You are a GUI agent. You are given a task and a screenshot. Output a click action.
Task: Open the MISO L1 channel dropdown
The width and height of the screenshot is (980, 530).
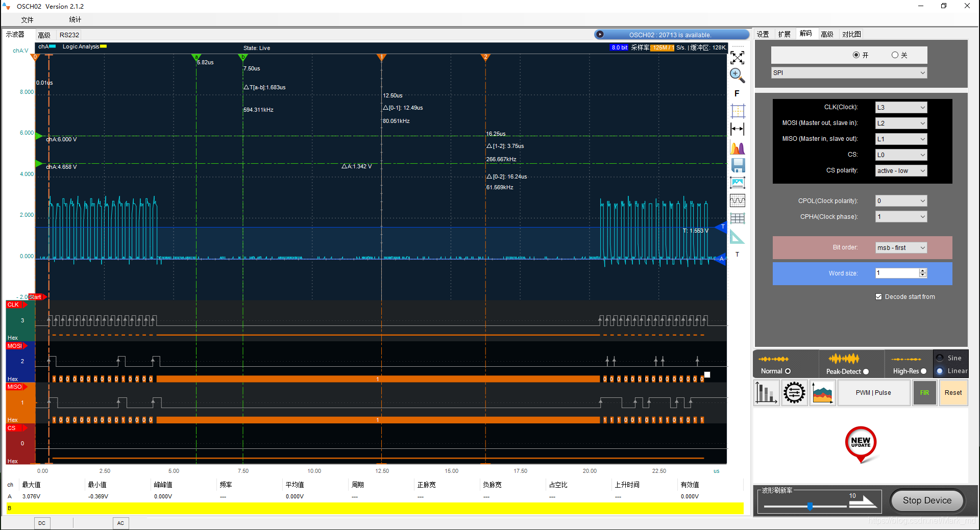tap(901, 139)
